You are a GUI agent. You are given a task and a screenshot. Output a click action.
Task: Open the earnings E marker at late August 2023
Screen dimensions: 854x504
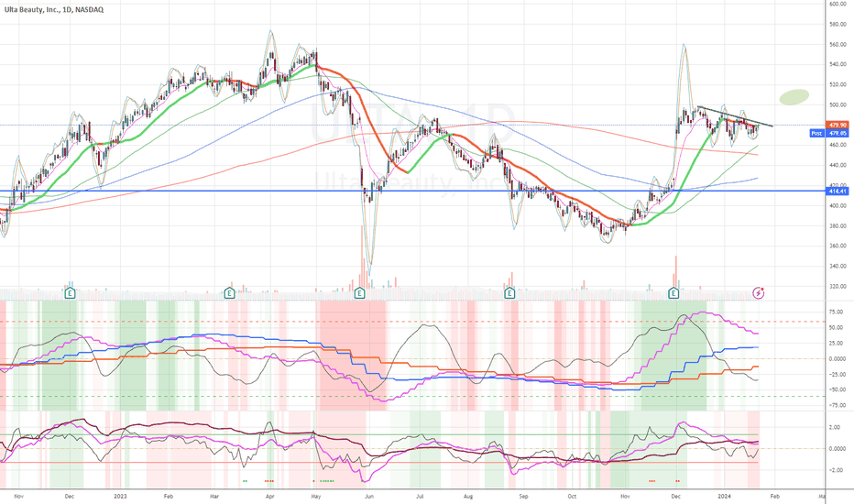(x=509, y=293)
